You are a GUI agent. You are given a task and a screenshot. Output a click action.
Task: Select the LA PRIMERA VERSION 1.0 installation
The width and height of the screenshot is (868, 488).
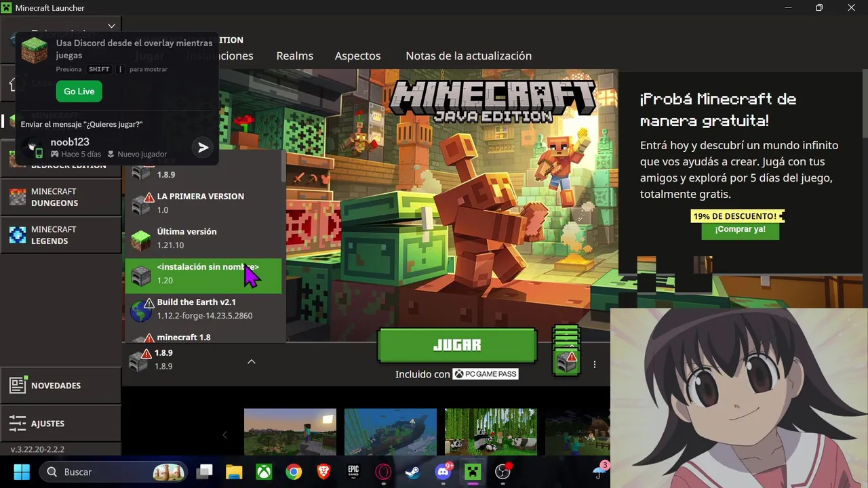pos(203,203)
